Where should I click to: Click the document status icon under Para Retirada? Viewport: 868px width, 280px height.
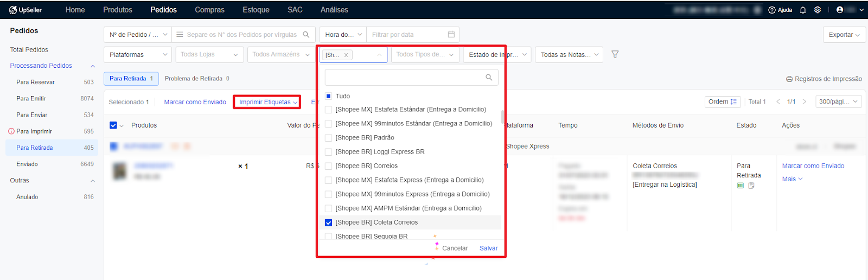coord(751,186)
